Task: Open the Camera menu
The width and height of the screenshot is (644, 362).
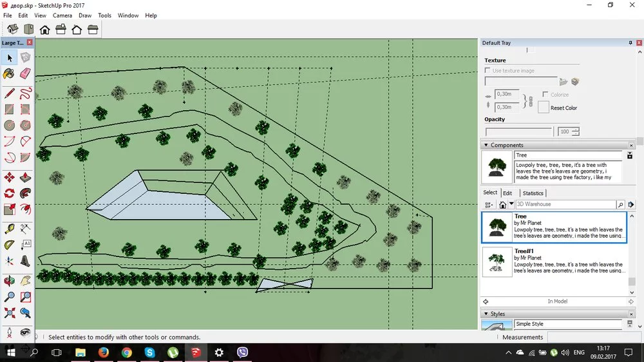Action: coord(62,15)
